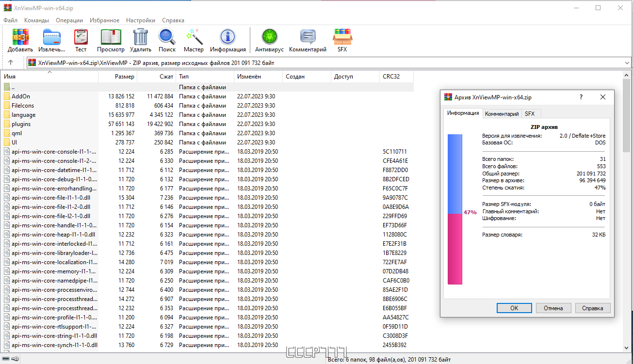The height and width of the screenshot is (364, 633).
Task: Click the status bar total summary text
Action: (x=389, y=359)
